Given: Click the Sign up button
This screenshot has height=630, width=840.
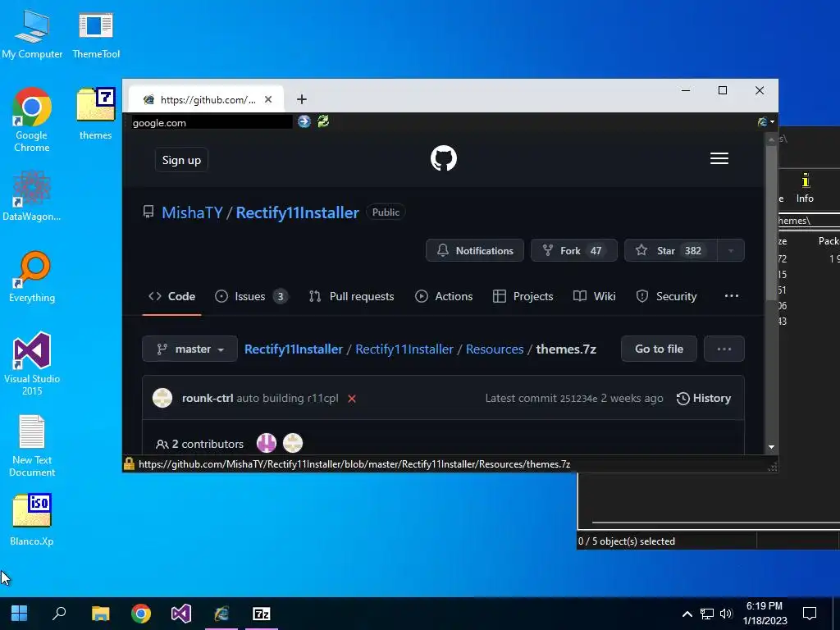Looking at the screenshot, I should tap(181, 160).
